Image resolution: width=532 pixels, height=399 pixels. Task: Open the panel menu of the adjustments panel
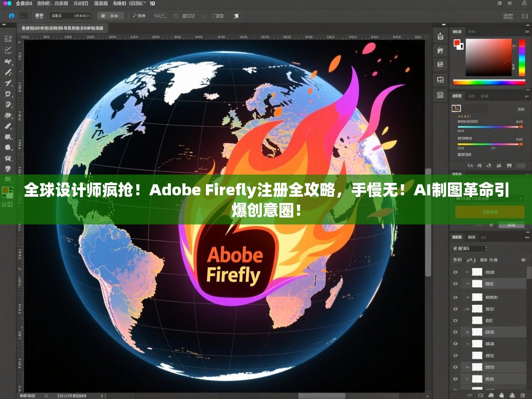point(528,96)
